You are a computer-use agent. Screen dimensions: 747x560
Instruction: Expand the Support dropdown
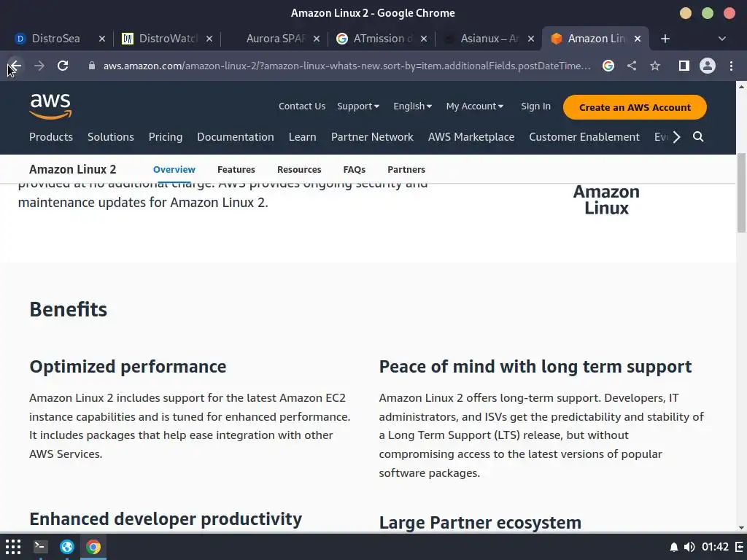tap(357, 106)
